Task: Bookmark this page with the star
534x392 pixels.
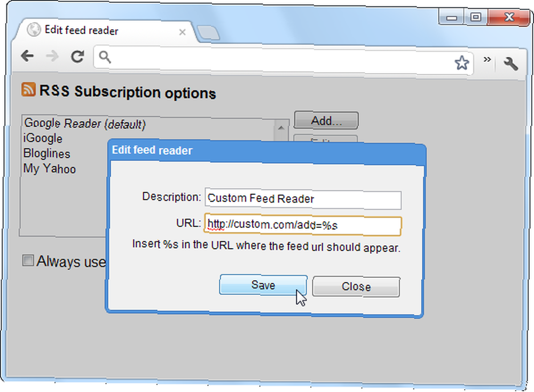Action: coord(461,63)
